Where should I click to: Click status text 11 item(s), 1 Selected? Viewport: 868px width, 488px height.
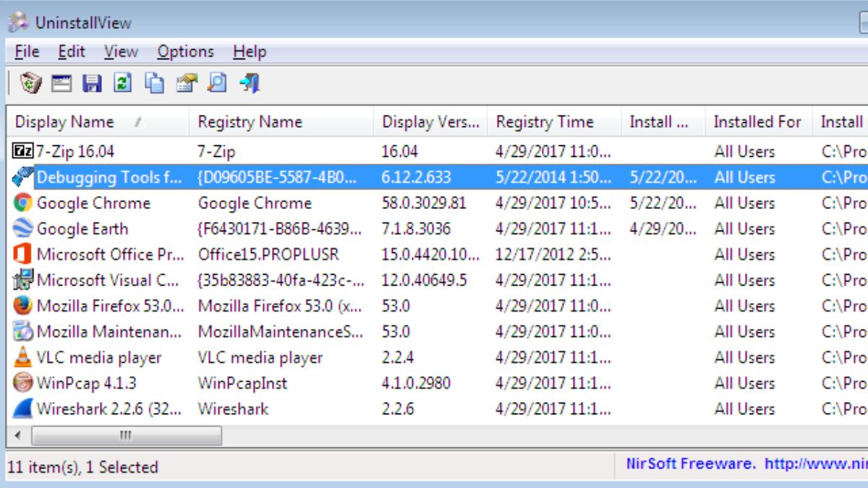83,467
